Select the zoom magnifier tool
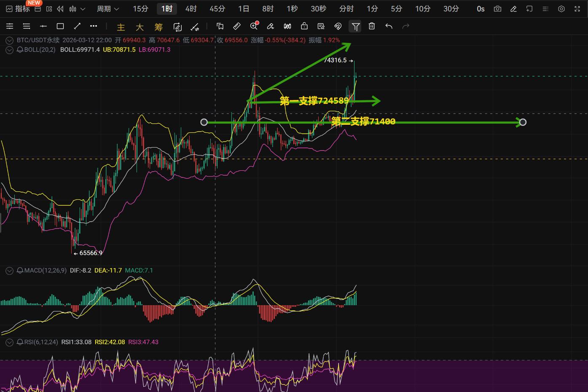The image size is (588, 392). click(254, 26)
